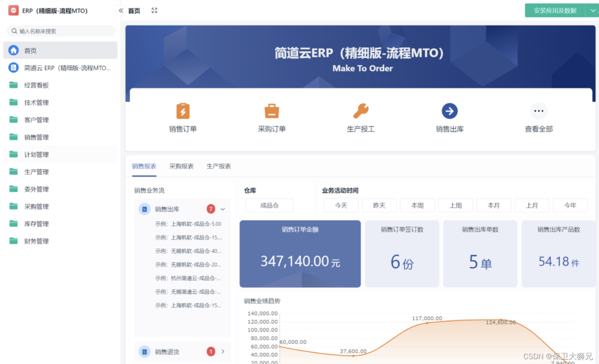Expand 财务管理 folder in sidebar
Image resolution: width=599 pixels, height=364 pixels.
point(60,241)
